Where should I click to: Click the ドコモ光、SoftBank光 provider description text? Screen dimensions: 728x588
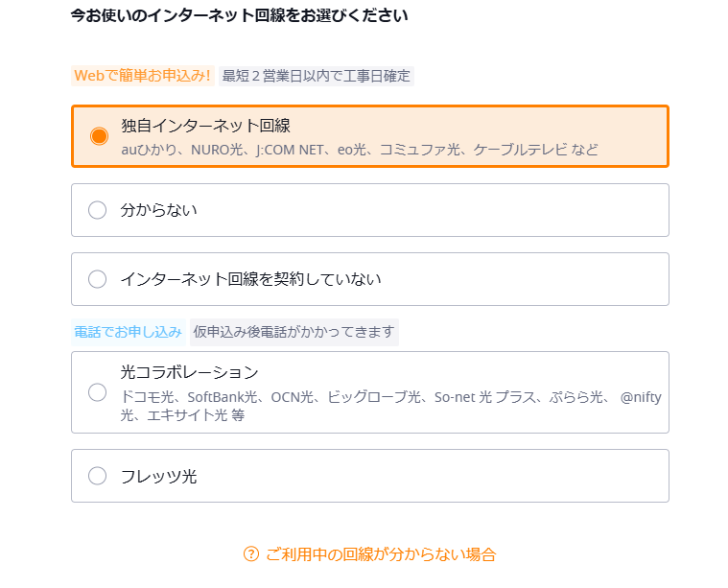point(391,406)
